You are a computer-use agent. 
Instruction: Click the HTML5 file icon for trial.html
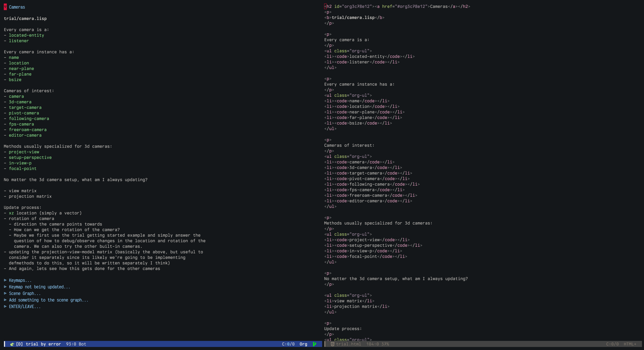click(332, 344)
